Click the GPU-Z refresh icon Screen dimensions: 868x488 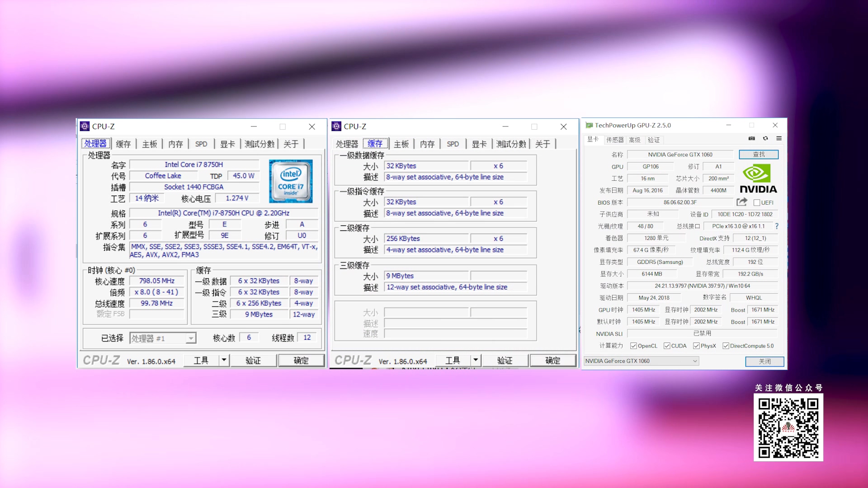click(x=765, y=138)
